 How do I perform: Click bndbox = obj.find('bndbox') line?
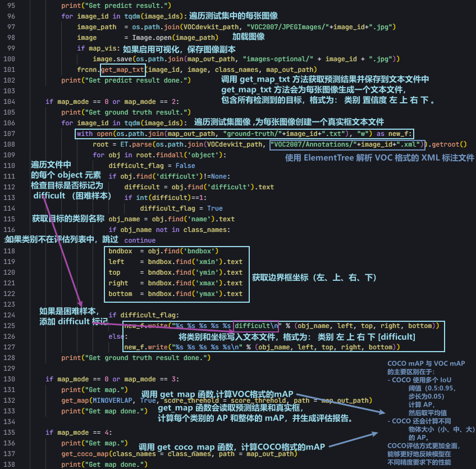click(164, 251)
